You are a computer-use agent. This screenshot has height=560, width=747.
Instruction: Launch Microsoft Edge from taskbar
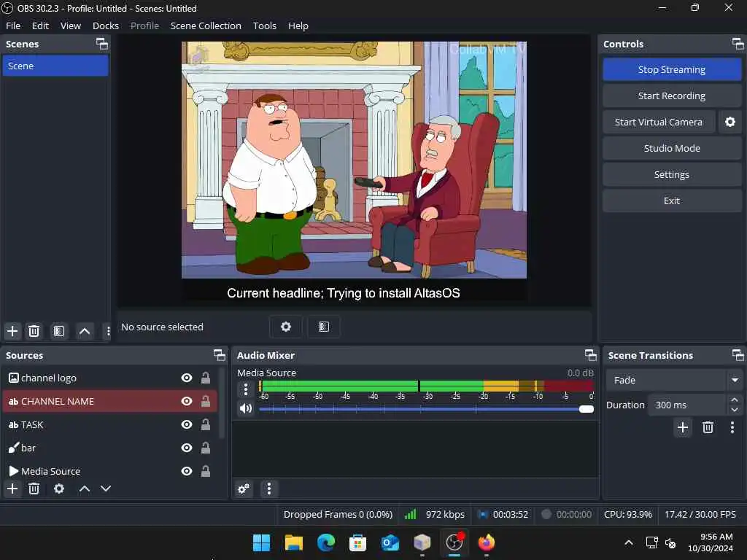(x=326, y=542)
